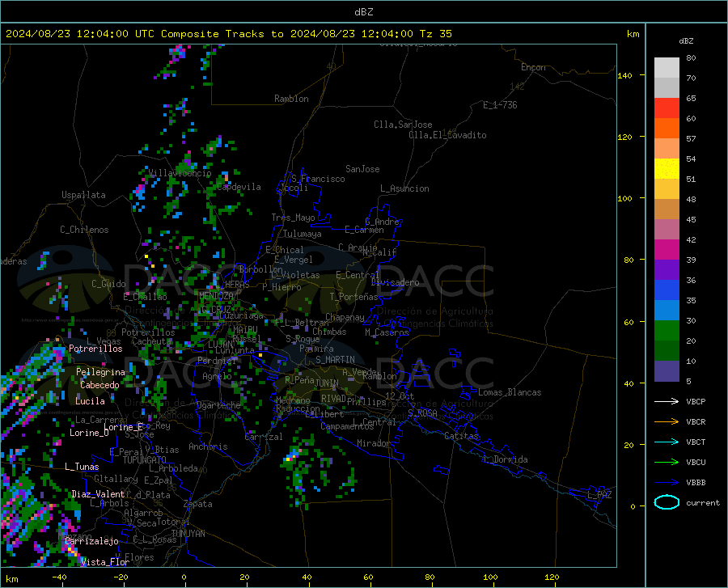Screen dimensions: 728x588
Task: Click the E_1-736 map label
Action: coord(500,105)
